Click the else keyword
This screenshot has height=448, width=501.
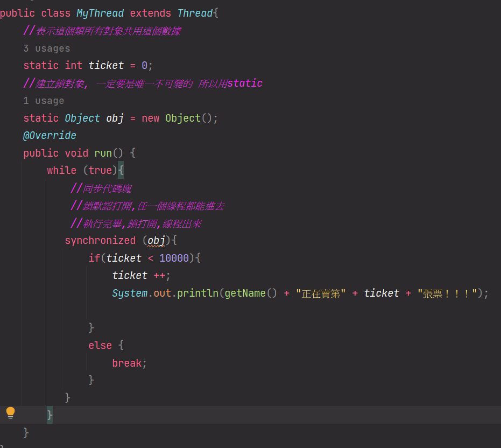100,345
